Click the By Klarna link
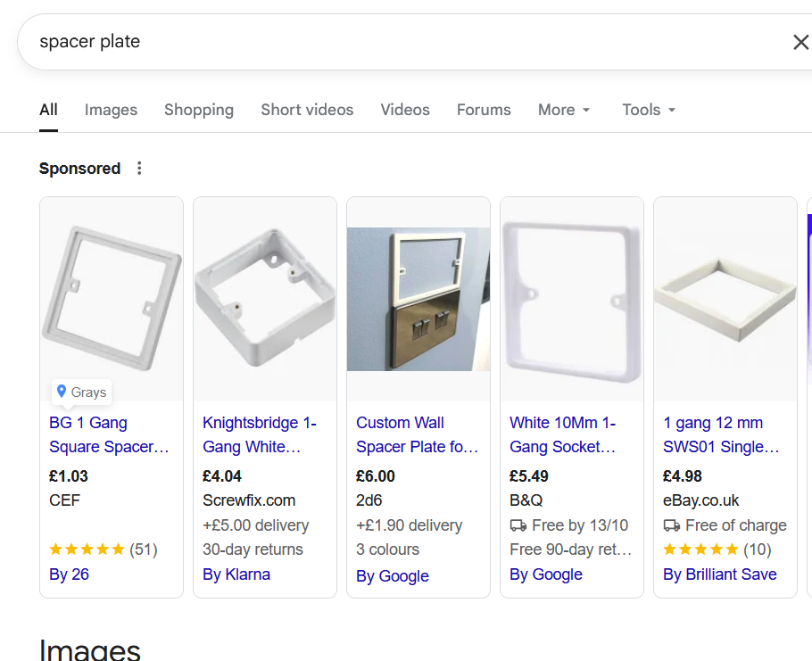Viewport: 812px width, 661px height. point(236,574)
